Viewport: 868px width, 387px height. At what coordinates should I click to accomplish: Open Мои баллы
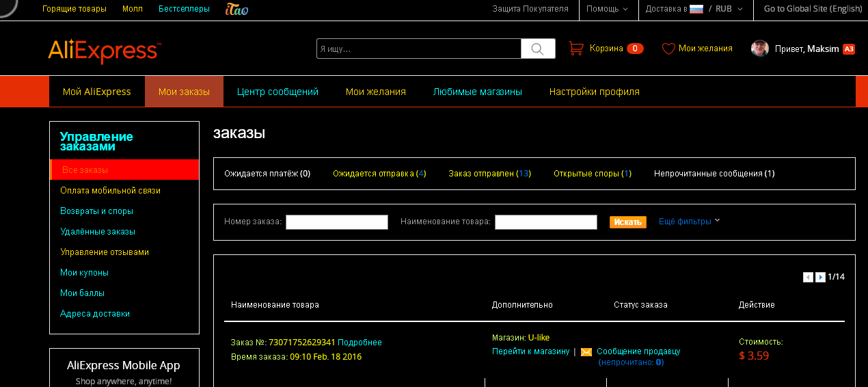point(82,293)
